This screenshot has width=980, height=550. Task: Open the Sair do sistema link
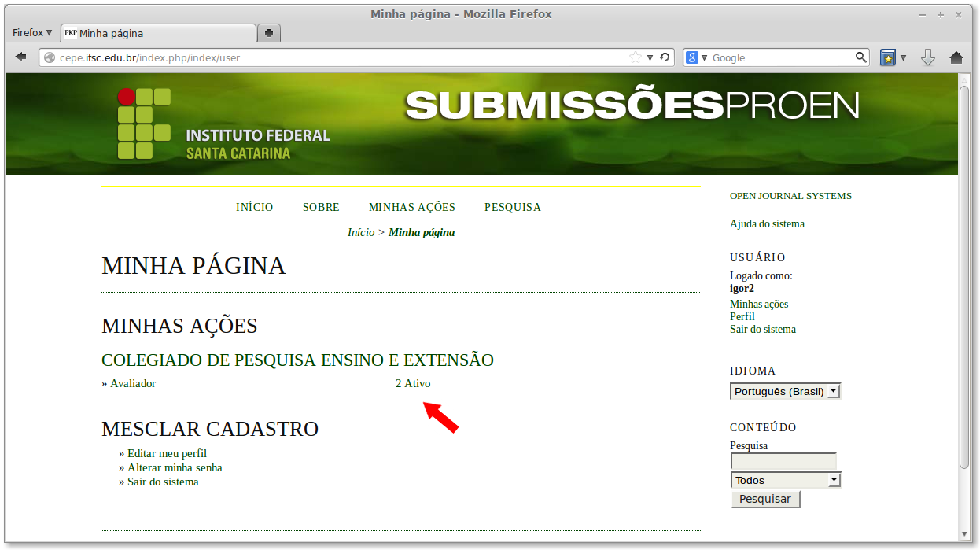[x=762, y=330]
